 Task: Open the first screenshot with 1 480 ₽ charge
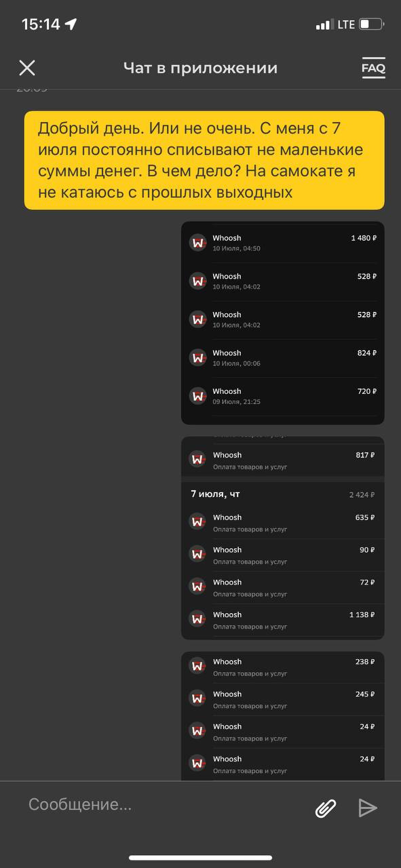coord(283,323)
